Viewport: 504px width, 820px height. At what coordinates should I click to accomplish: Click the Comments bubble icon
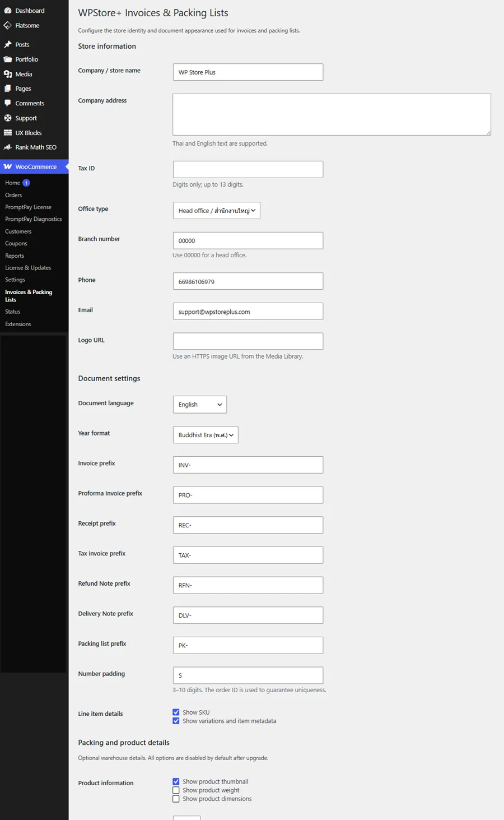tap(8, 103)
